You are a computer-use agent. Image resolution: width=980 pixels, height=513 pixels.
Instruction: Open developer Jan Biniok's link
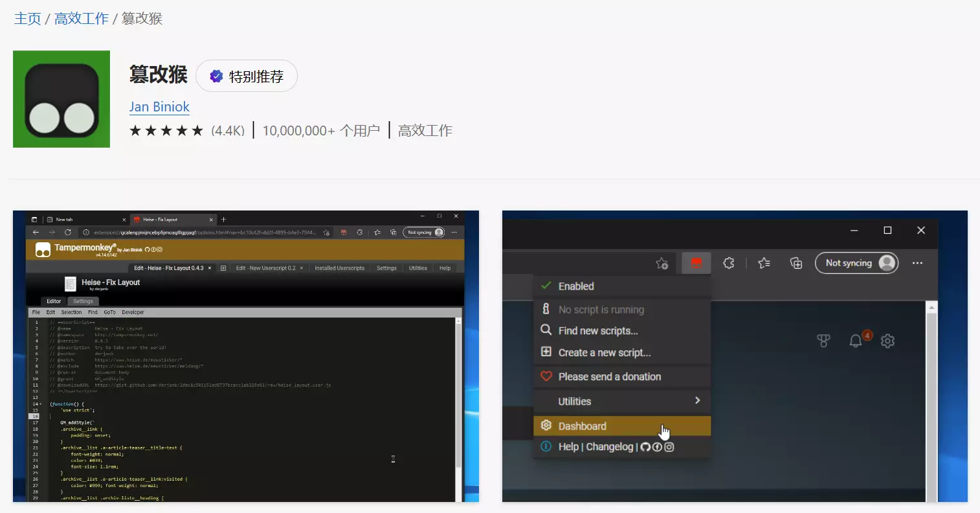159,107
